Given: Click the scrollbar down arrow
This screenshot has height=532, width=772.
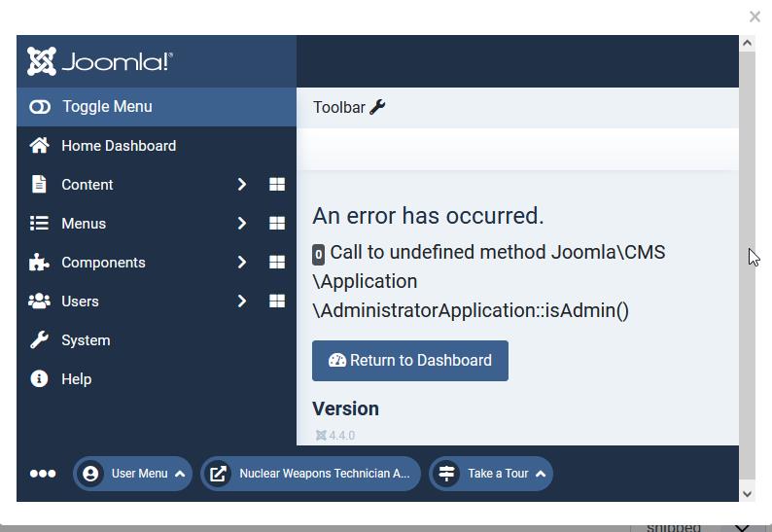Looking at the screenshot, I should [747, 494].
